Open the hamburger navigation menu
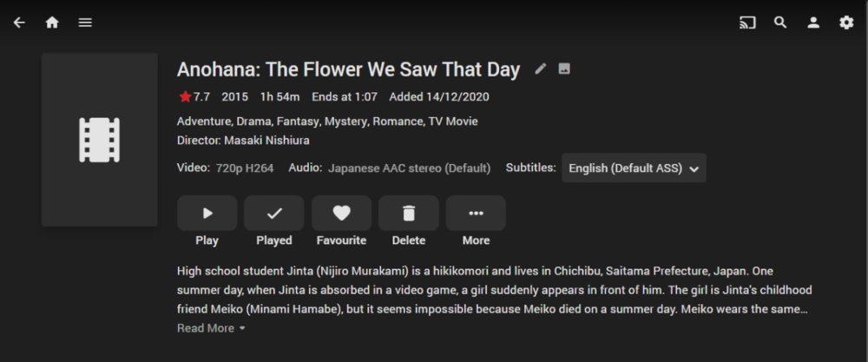 pos(85,23)
